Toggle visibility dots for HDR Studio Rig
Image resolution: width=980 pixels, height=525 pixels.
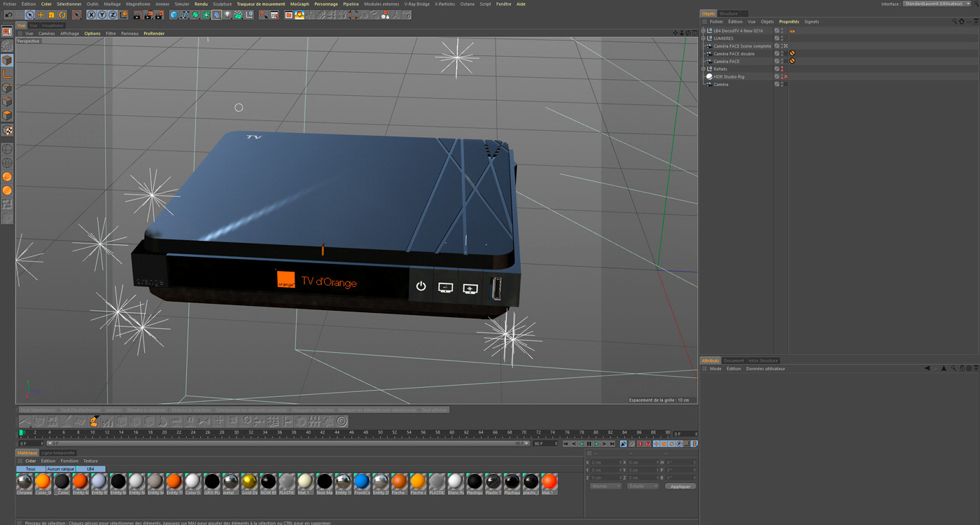coord(783,77)
